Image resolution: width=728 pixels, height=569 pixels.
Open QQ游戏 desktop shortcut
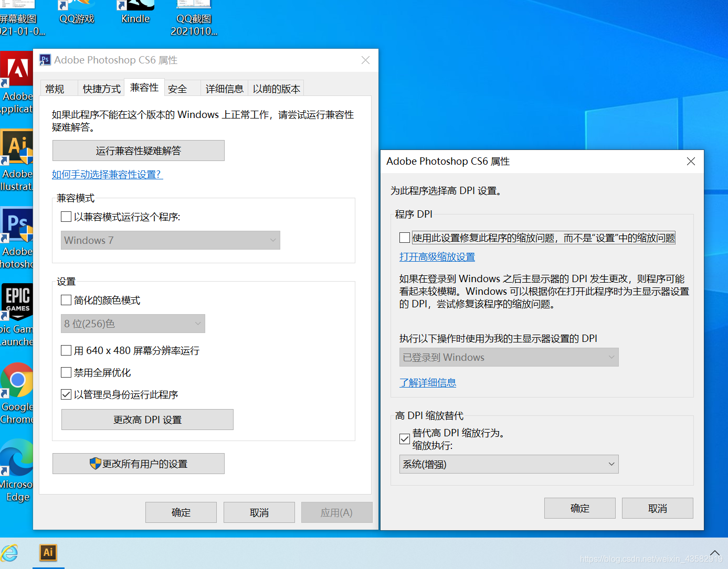tap(77, 13)
